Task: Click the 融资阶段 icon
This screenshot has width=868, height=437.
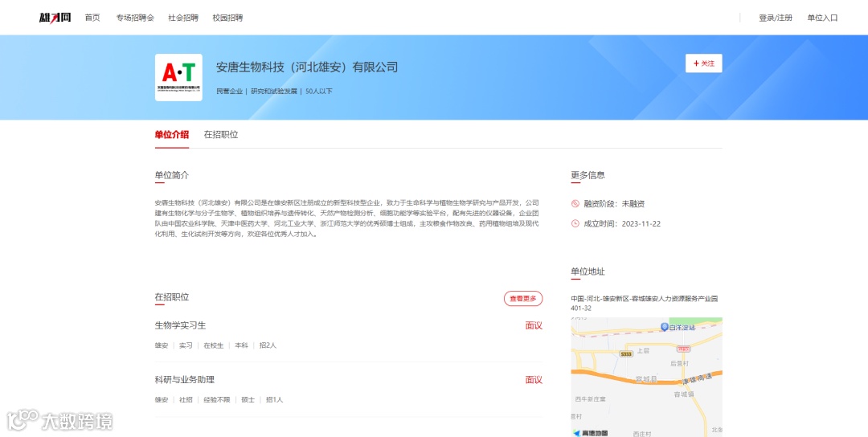Action: (575, 203)
